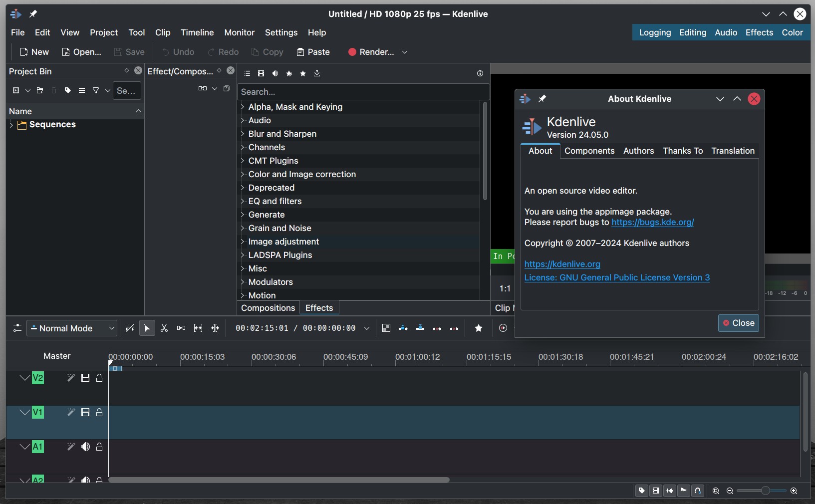
Task: Show custom effects filter icon
Action: click(289, 73)
